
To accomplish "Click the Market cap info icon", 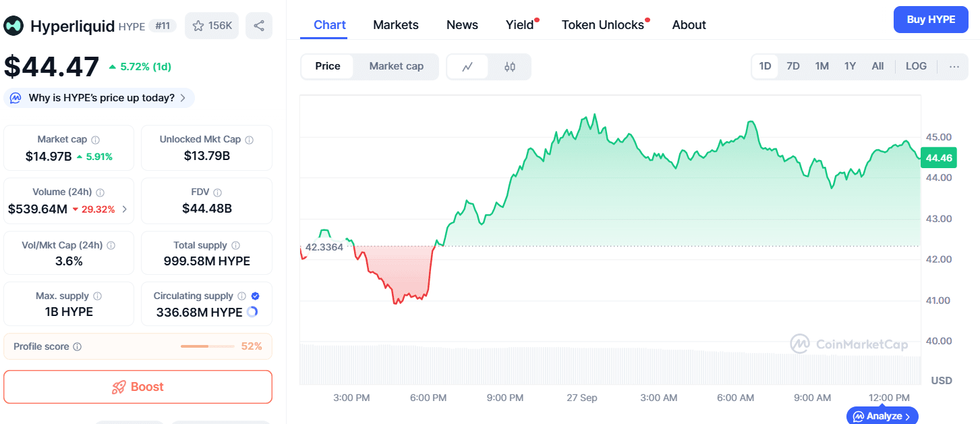I will [95, 140].
